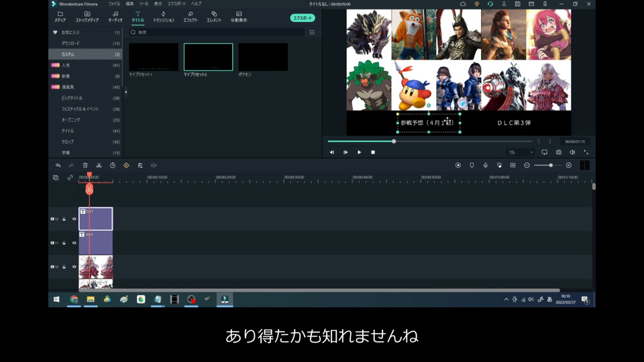Select the マイプリセット2 thumbnail

(x=208, y=57)
